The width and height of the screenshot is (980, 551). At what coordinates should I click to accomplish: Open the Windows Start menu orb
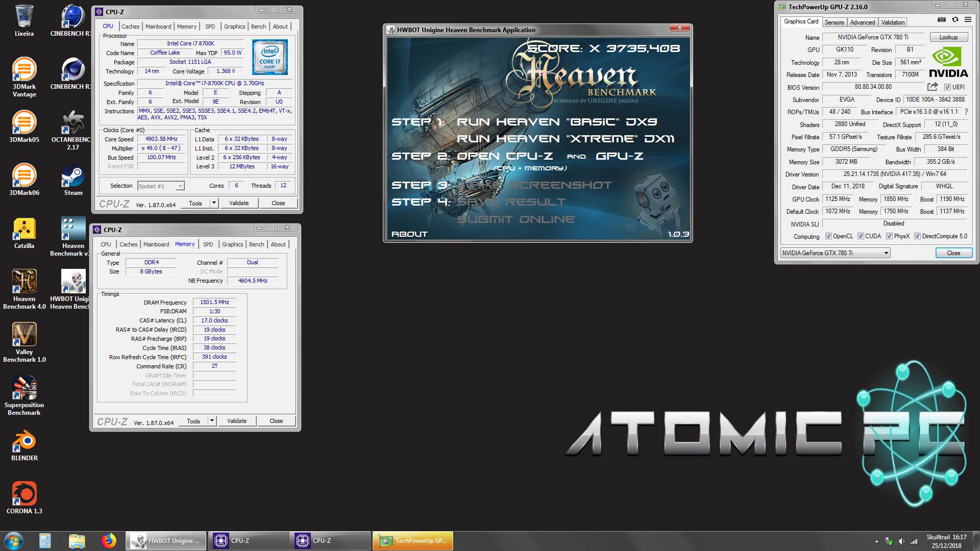(x=14, y=541)
